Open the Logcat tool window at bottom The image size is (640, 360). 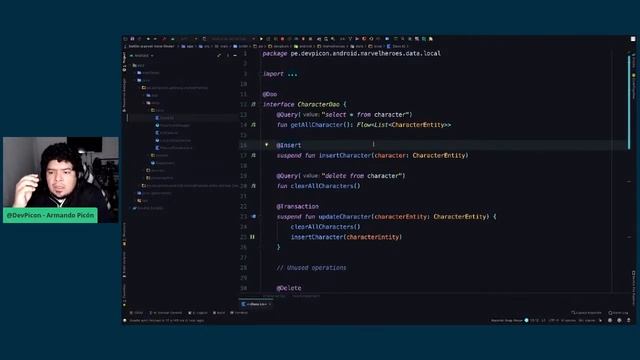tap(198, 313)
